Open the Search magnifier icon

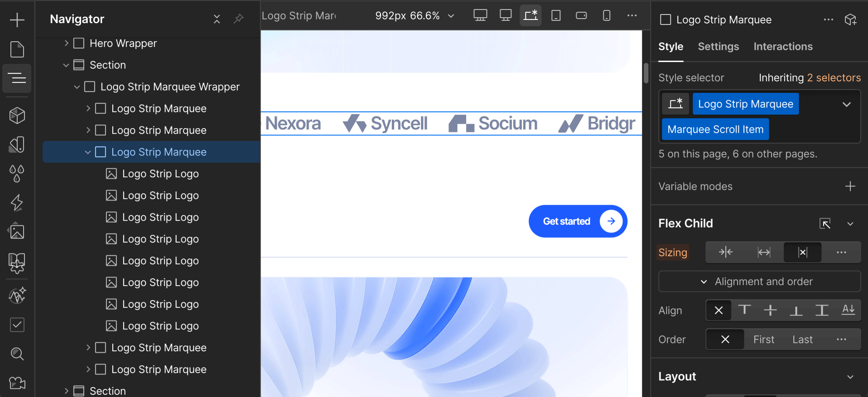(x=17, y=354)
